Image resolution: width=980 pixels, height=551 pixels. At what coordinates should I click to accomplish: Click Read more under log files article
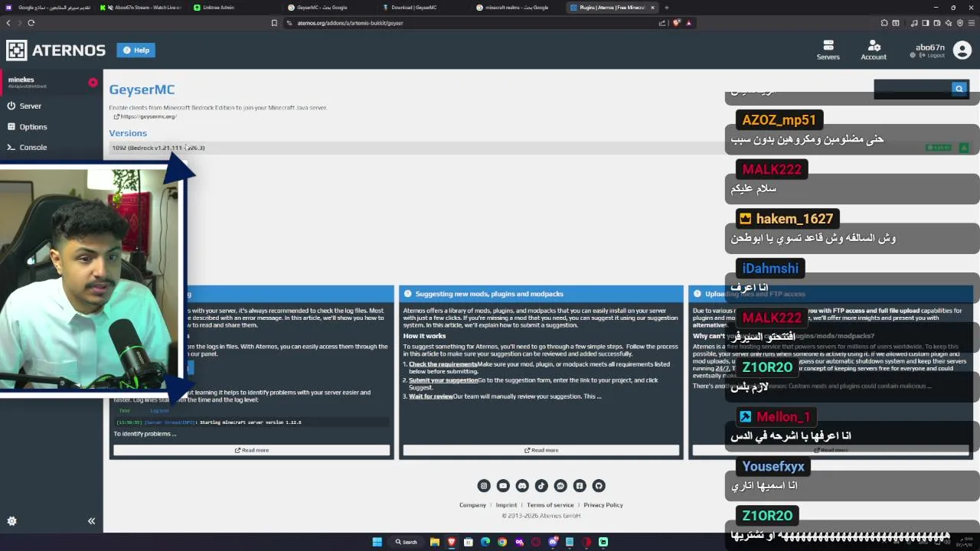click(x=252, y=450)
